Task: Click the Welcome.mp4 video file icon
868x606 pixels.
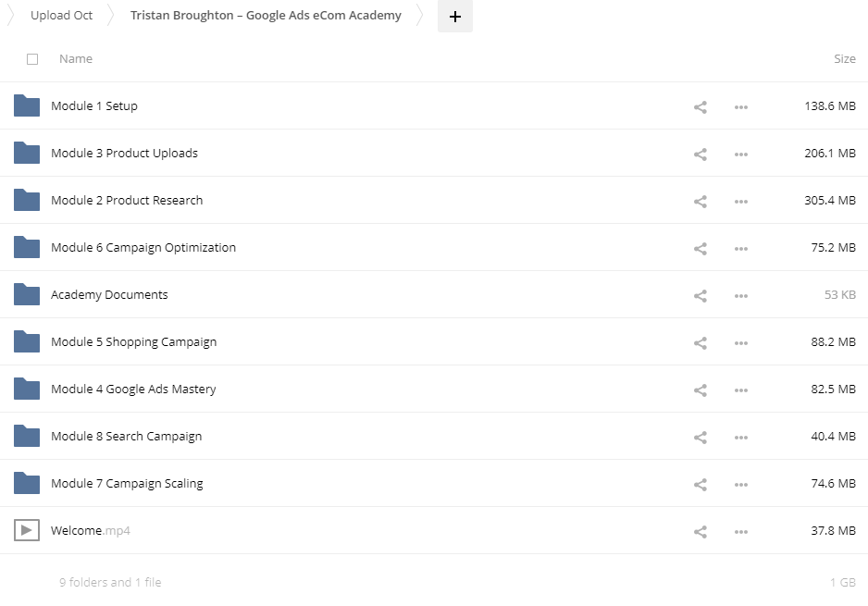Action: [27, 530]
